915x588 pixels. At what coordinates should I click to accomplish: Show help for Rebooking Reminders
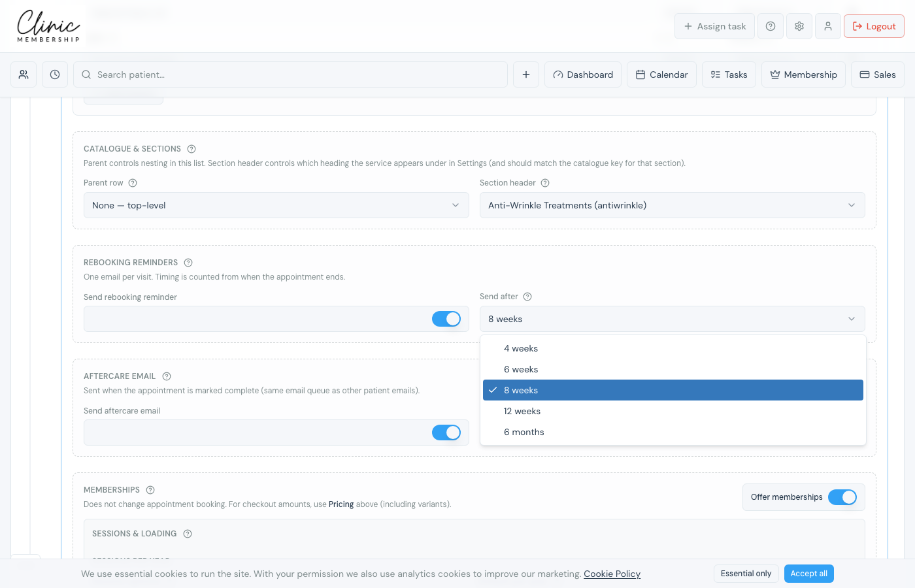point(188,263)
